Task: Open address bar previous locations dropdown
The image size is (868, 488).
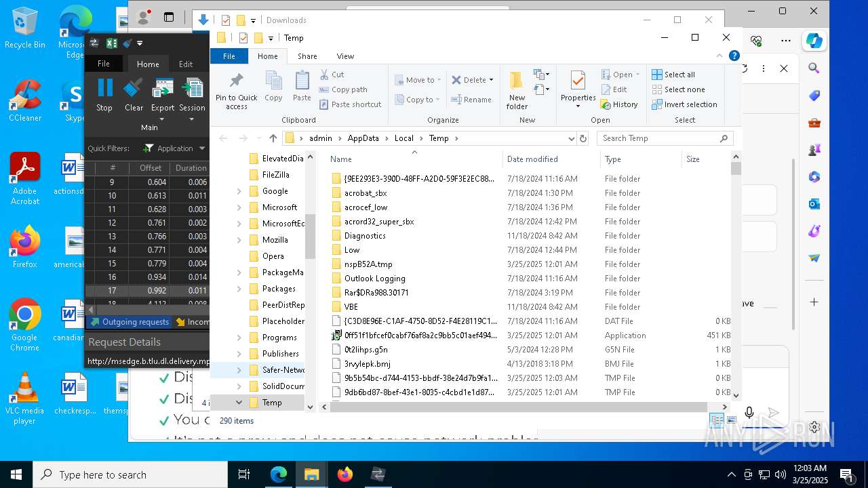Action: [571, 138]
